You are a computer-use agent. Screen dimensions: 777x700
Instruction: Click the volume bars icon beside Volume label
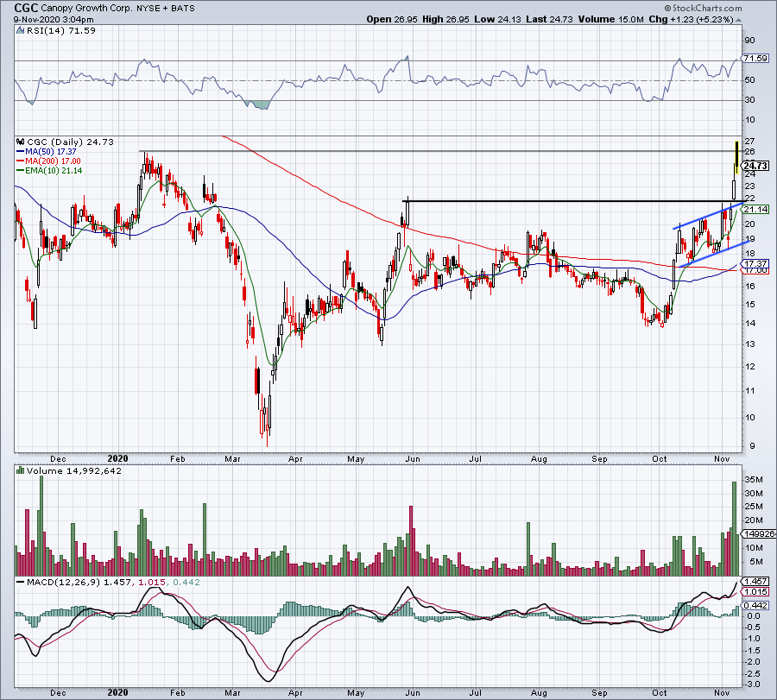pos(21,470)
